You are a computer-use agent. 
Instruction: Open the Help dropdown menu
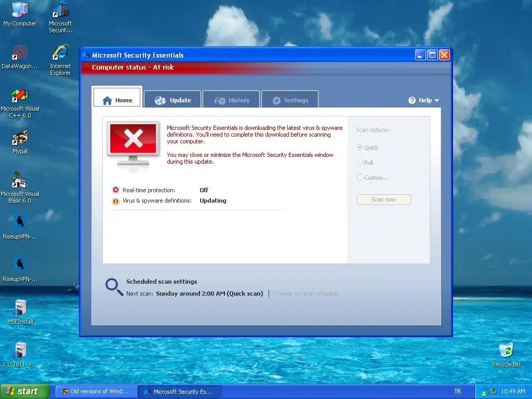tap(424, 100)
